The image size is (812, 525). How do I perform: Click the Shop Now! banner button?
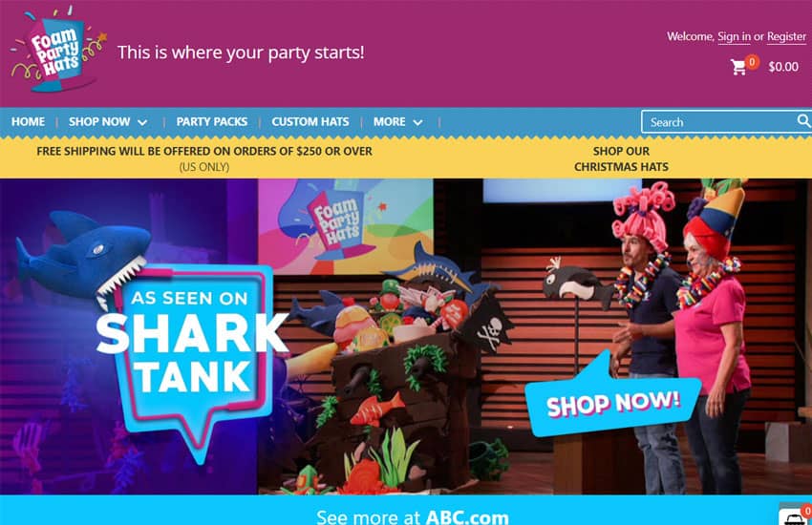[x=613, y=403]
